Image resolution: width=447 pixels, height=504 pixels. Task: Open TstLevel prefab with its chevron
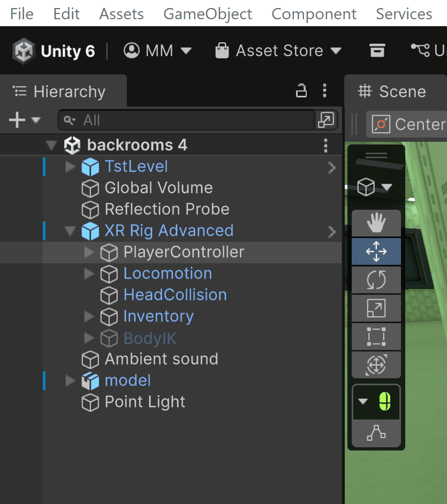pyautogui.click(x=332, y=167)
